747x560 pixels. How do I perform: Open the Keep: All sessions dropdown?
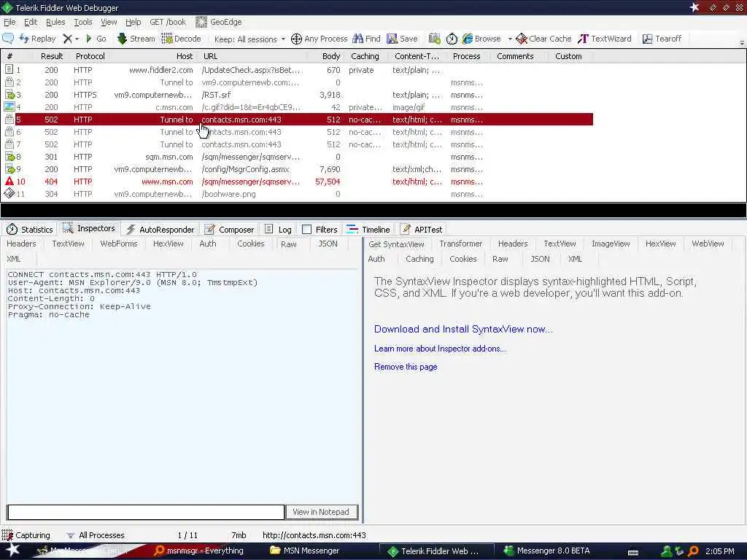point(249,39)
